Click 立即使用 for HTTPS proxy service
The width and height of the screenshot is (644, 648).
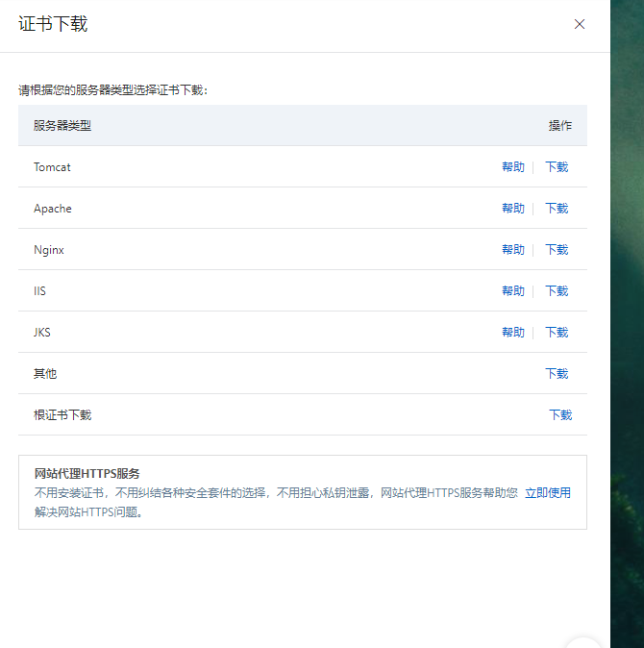548,493
